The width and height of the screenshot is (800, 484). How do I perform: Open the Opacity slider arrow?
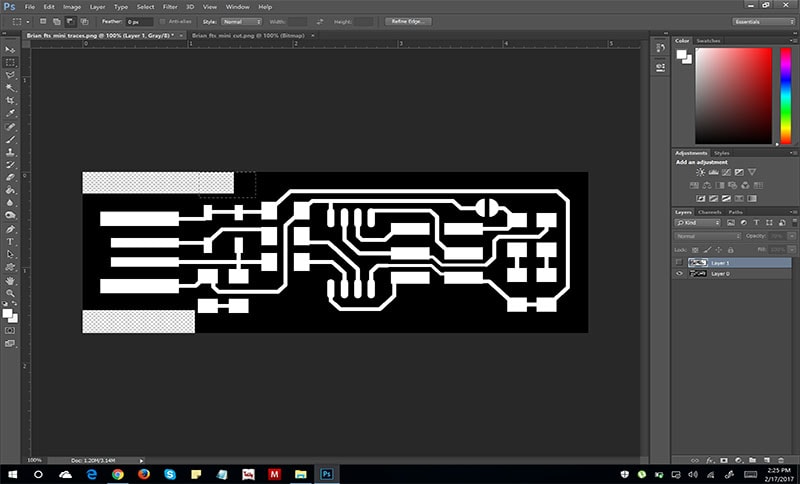790,236
